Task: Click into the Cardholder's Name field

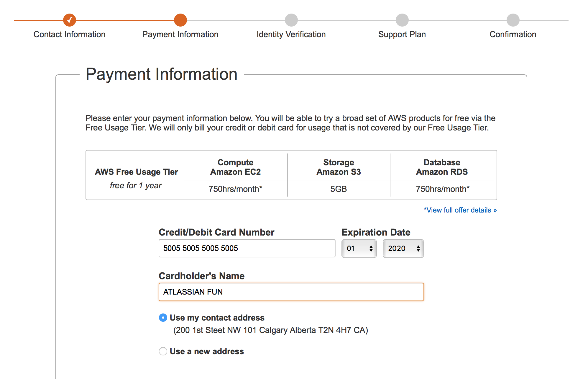Action: tap(291, 292)
